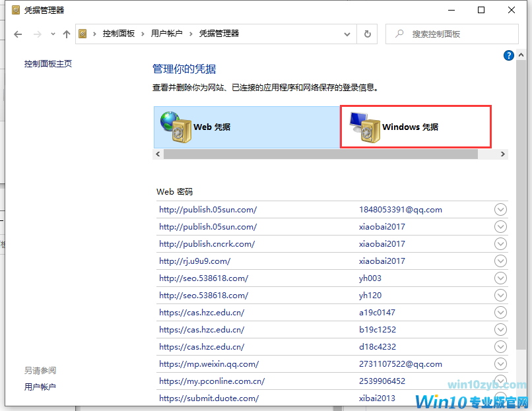Expand the https://submit.duote.com/ entry

[x=500, y=398]
